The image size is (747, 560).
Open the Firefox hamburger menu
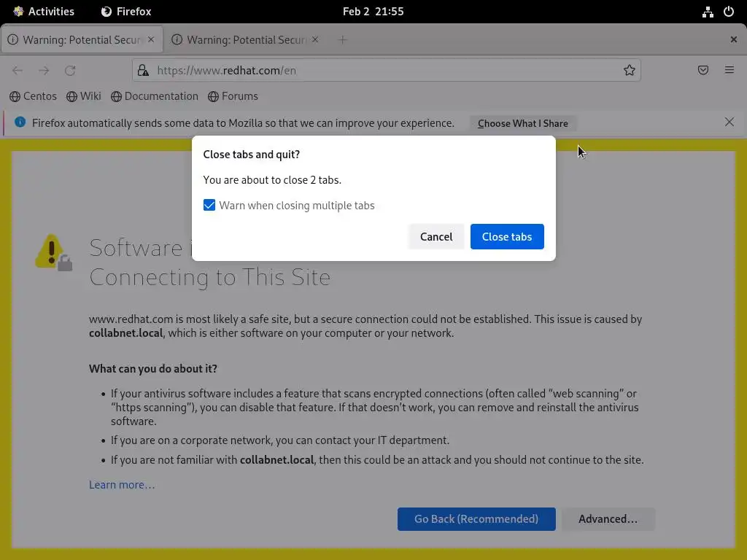729,71
